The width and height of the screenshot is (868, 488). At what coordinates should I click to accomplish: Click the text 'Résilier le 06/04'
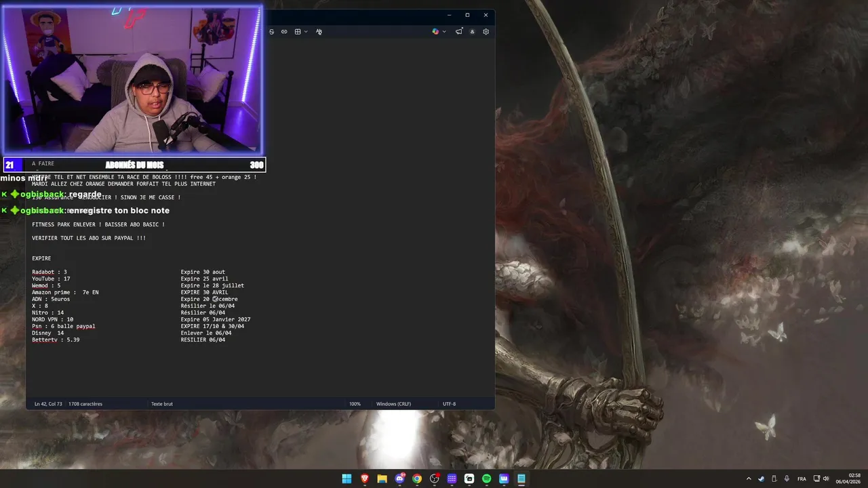click(208, 306)
